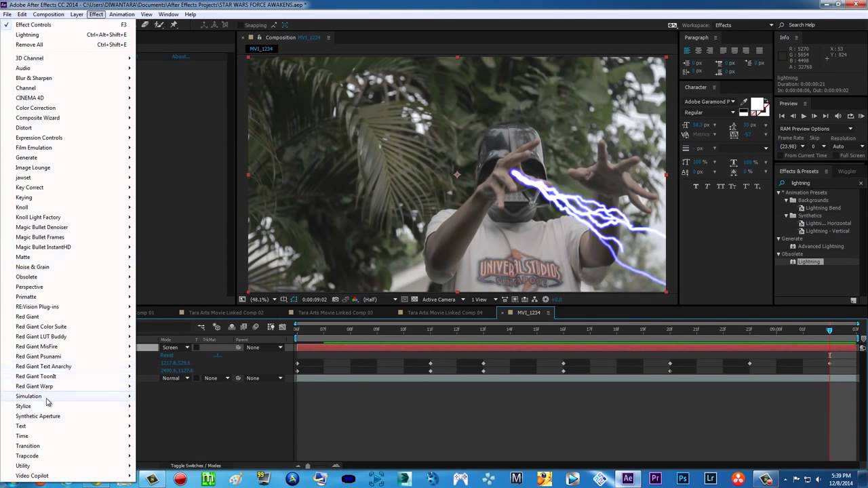Collapse the Obsolete effects group
This screenshot has width=868, height=488.
click(x=778, y=254)
